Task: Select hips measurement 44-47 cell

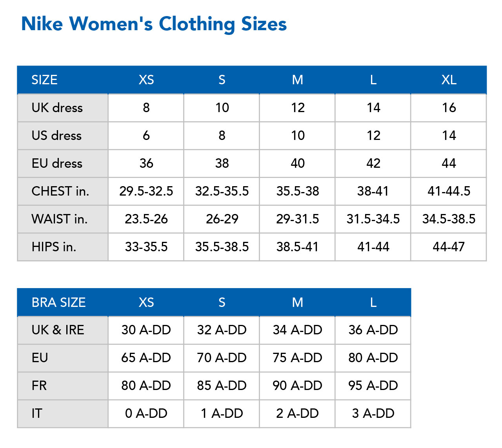Action: tap(449, 247)
